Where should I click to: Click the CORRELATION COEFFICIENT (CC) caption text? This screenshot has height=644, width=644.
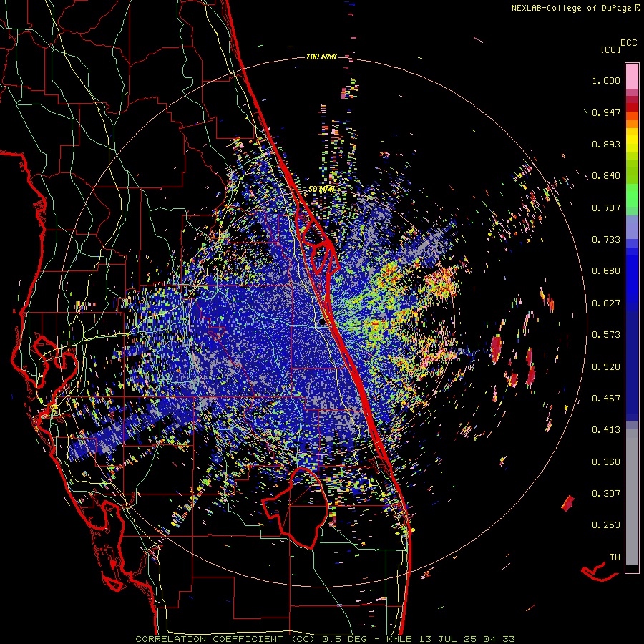pos(225,639)
